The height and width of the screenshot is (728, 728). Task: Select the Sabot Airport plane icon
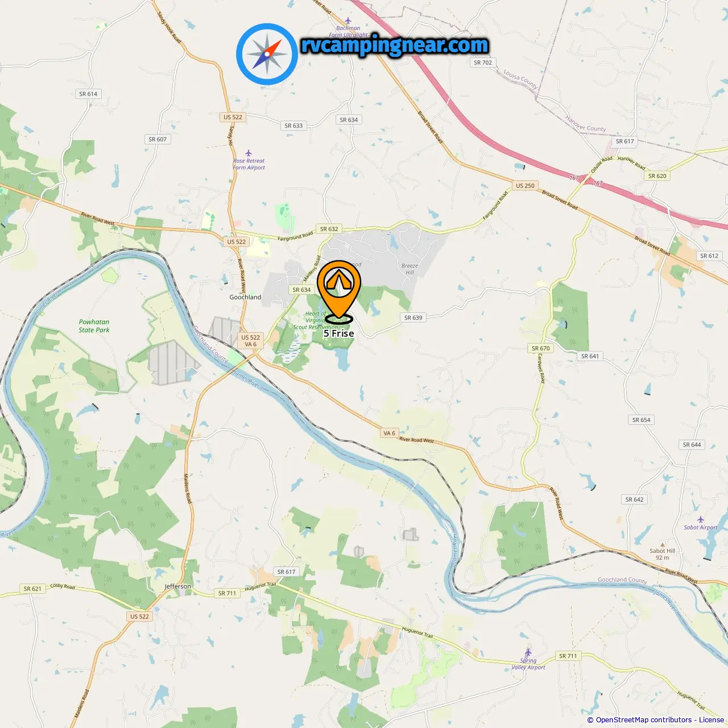(x=701, y=519)
